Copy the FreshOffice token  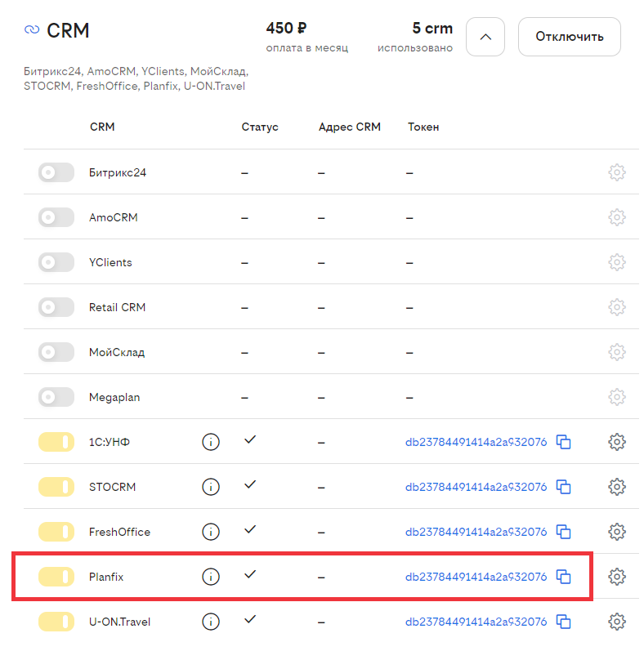(x=563, y=532)
